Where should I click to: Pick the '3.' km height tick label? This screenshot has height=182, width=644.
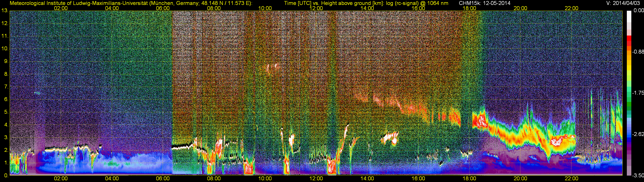(6, 138)
